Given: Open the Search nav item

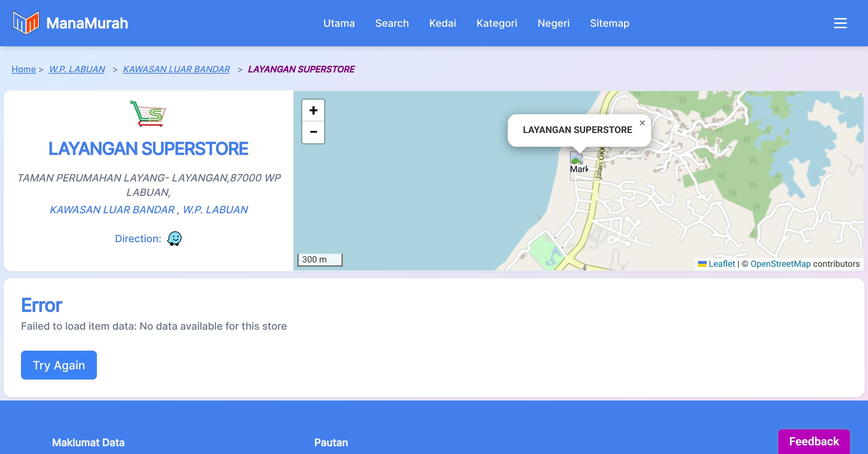Looking at the screenshot, I should [392, 23].
